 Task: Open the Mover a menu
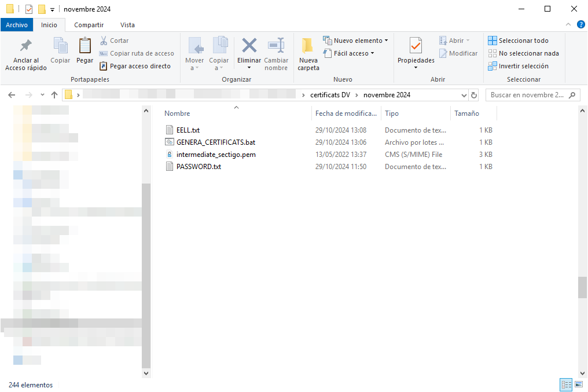[194, 54]
